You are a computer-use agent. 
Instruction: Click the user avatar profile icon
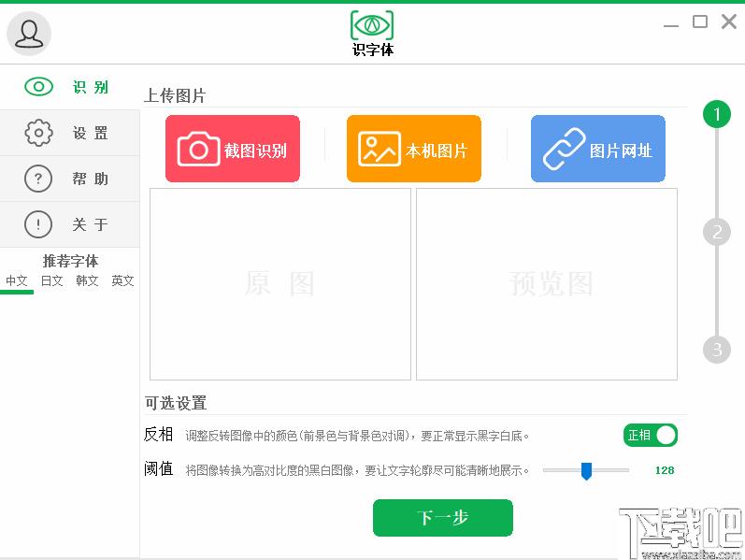(29, 34)
